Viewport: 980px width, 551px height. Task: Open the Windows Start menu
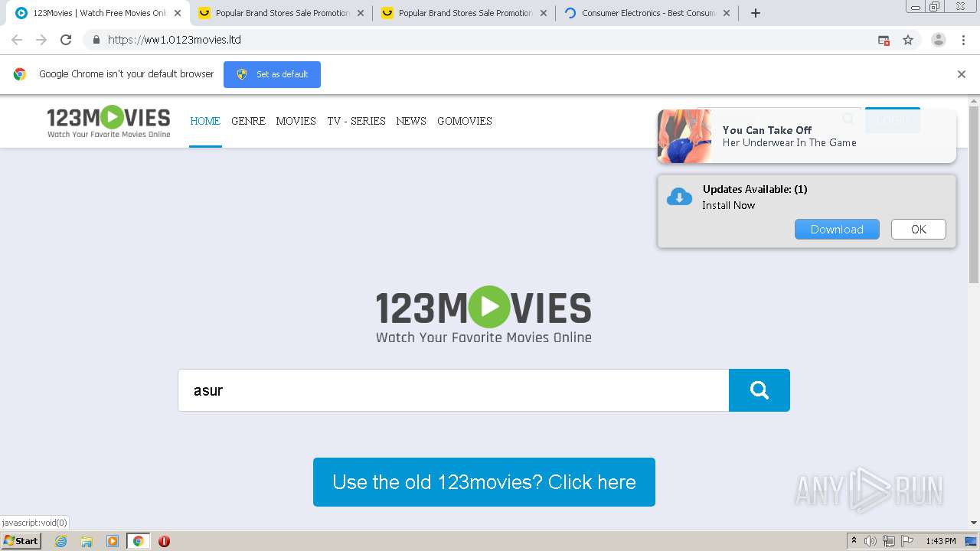tap(21, 541)
